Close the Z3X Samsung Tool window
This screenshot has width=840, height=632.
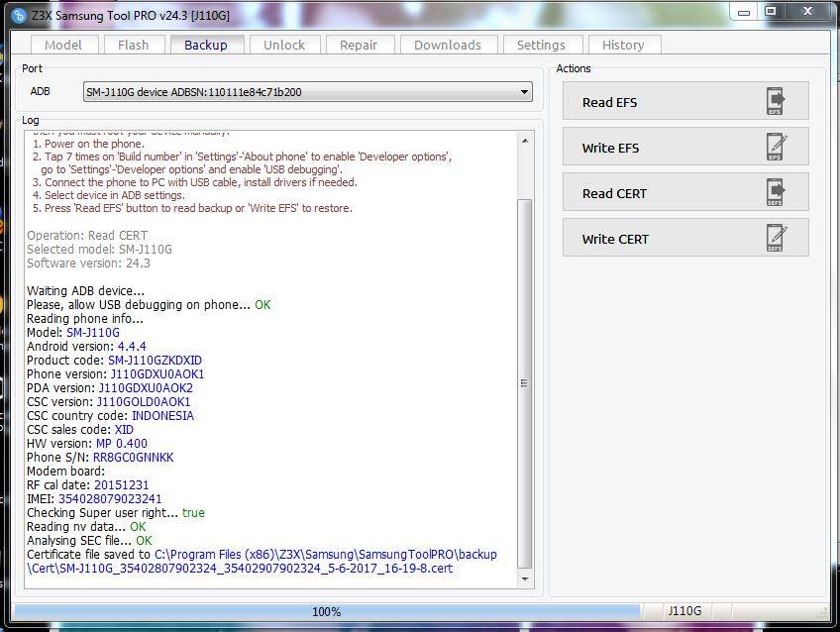[808, 12]
